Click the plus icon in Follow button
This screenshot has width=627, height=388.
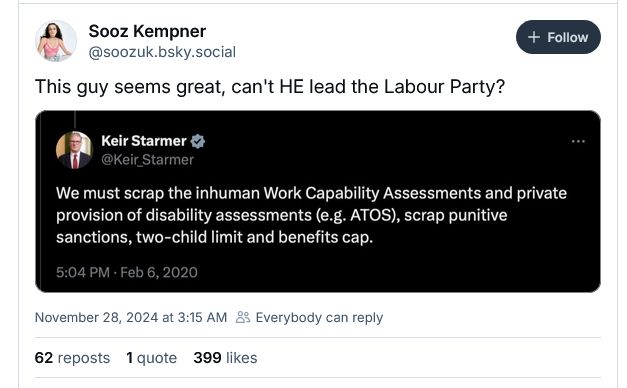(534, 37)
